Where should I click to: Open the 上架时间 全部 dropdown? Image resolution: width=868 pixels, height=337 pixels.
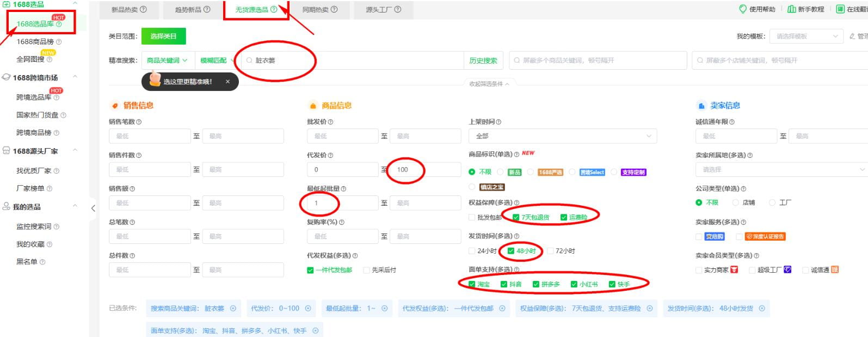click(563, 136)
